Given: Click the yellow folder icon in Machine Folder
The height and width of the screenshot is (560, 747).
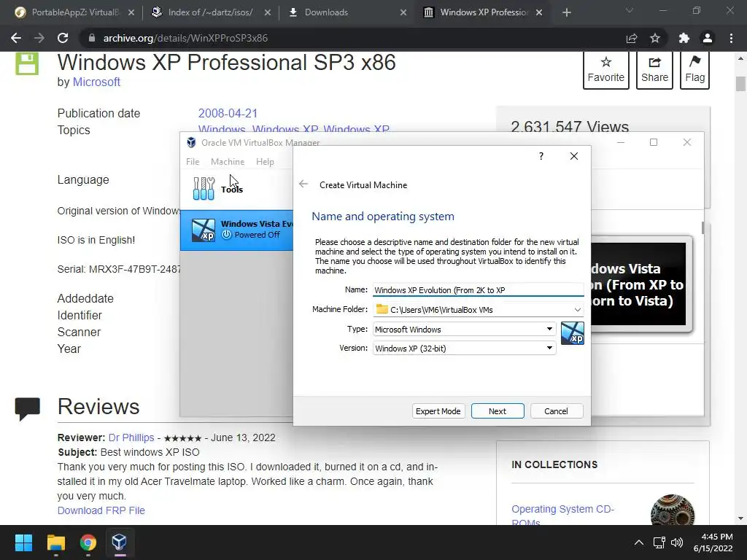Looking at the screenshot, I should pyautogui.click(x=382, y=309).
